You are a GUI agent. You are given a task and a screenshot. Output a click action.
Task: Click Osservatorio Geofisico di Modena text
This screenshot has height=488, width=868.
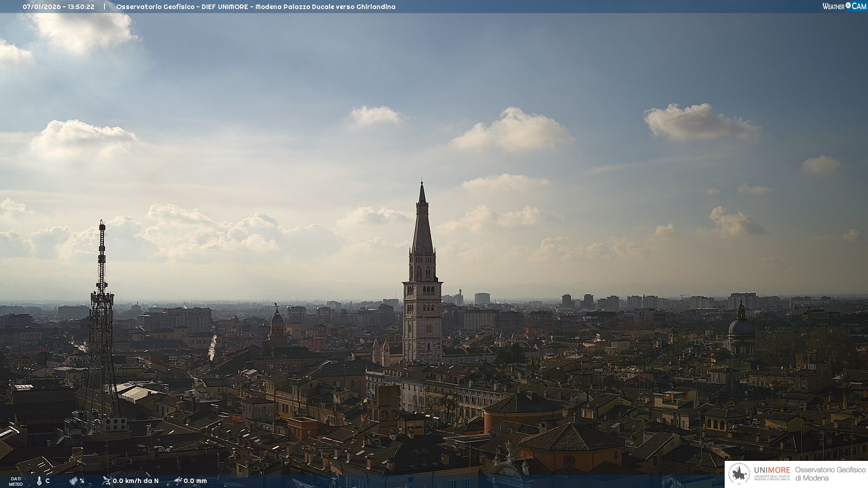point(830,474)
